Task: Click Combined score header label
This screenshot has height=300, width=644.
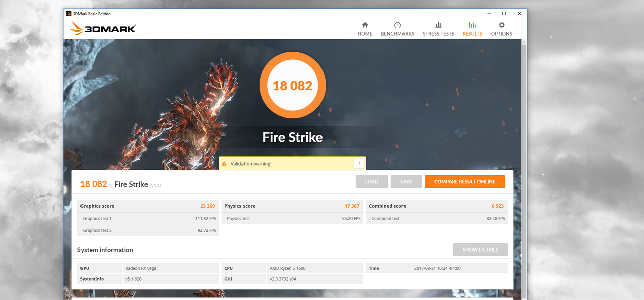Action: [x=387, y=206]
